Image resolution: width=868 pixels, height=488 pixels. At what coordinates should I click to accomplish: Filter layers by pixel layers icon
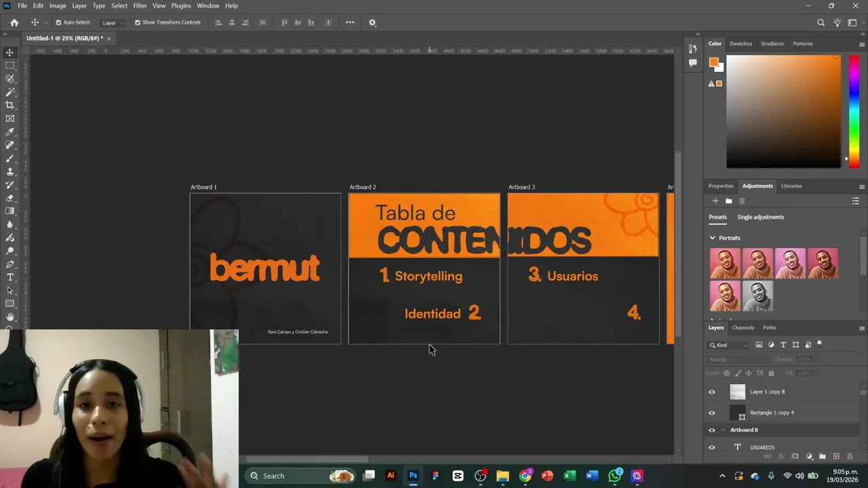(x=759, y=345)
